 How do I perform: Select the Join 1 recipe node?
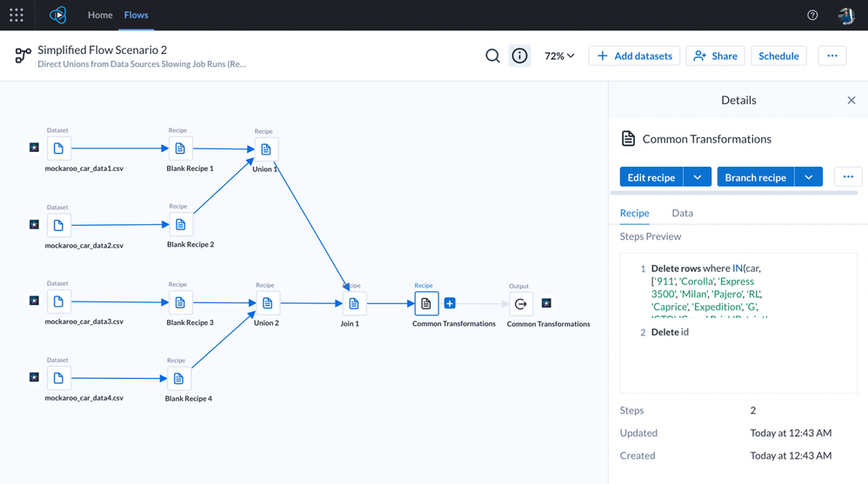tap(354, 303)
